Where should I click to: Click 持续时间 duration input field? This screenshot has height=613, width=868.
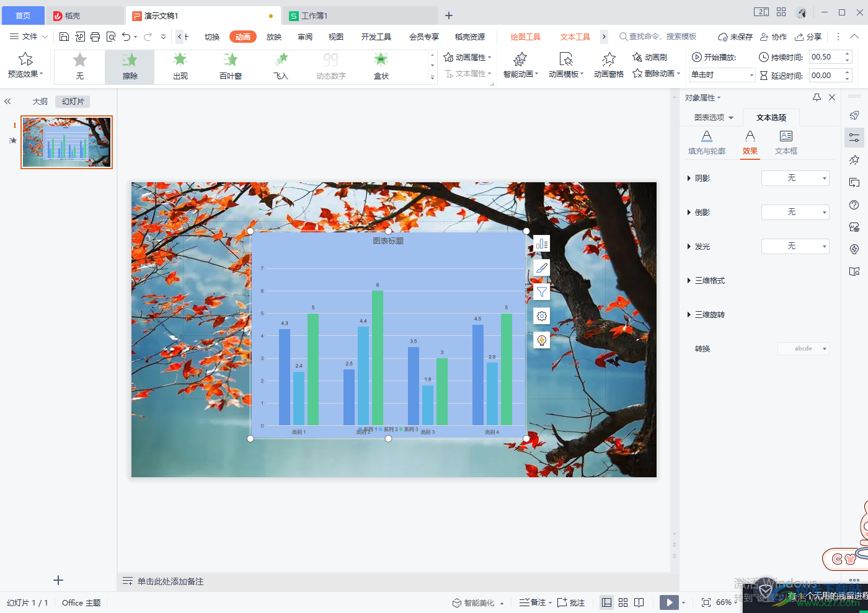[826, 57]
